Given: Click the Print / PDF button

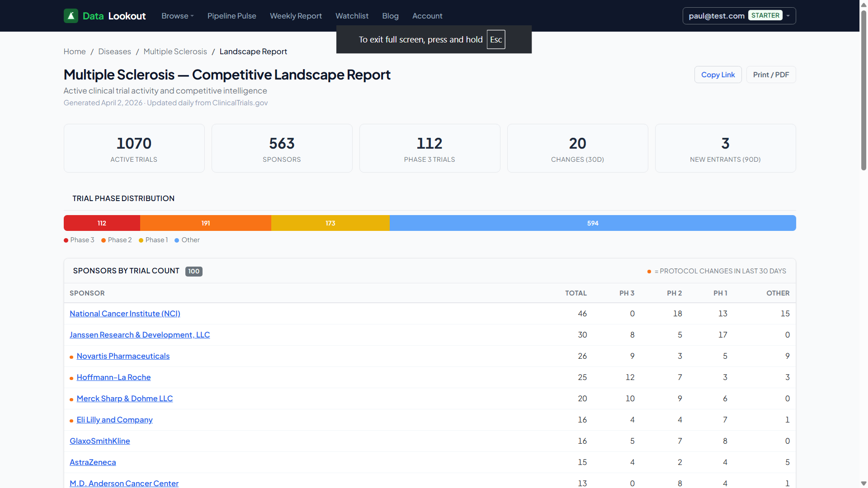Looking at the screenshot, I should [771, 75].
